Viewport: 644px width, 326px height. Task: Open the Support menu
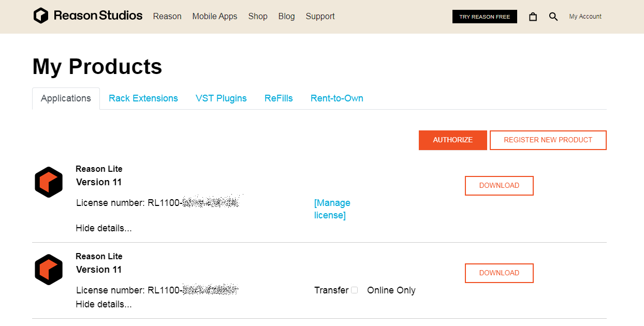pos(320,17)
